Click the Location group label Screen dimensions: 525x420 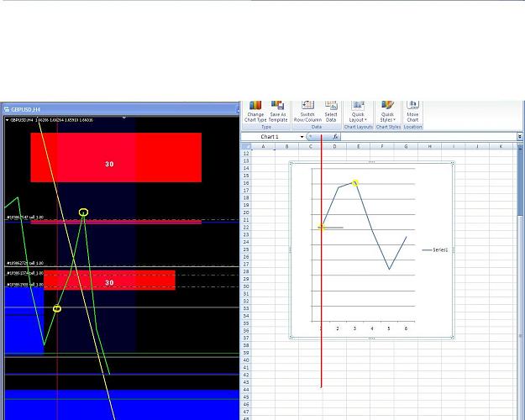tap(412, 127)
